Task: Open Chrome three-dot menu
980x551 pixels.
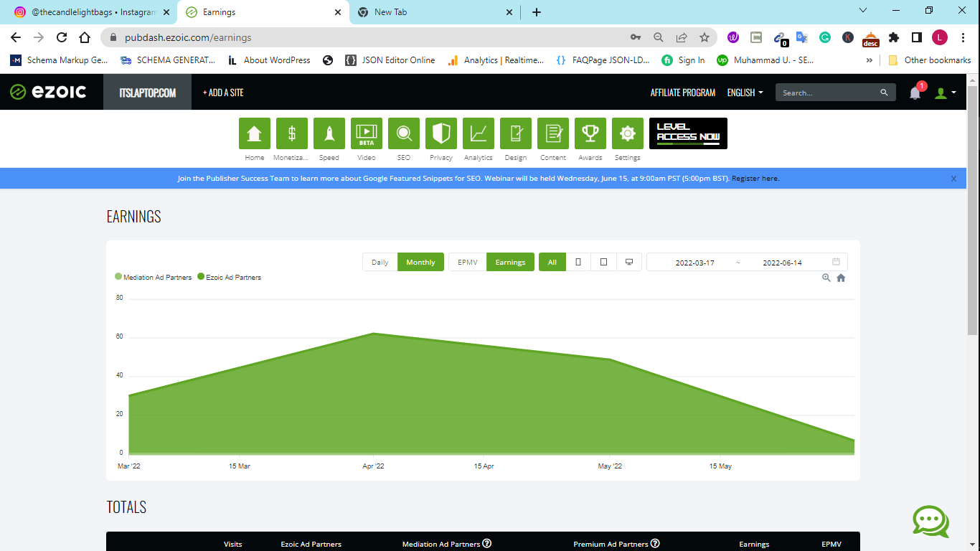Action: tap(963, 37)
